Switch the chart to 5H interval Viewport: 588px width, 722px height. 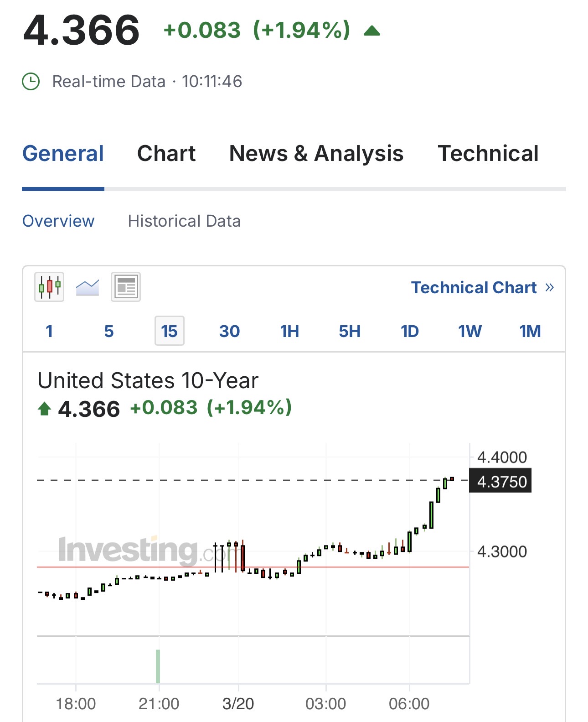click(x=350, y=331)
